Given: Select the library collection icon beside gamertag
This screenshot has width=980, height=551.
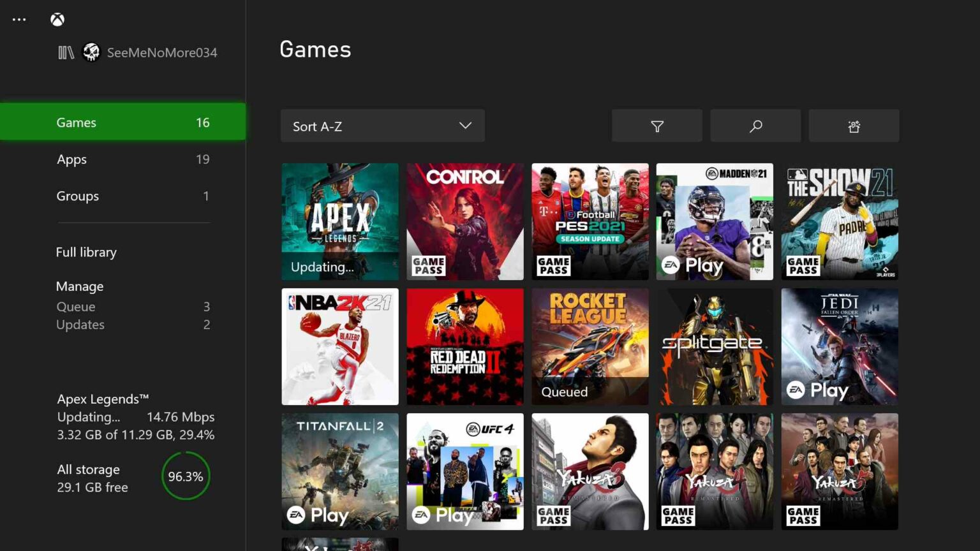Looking at the screenshot, I should pyautogui.click(x=66, y=53).
